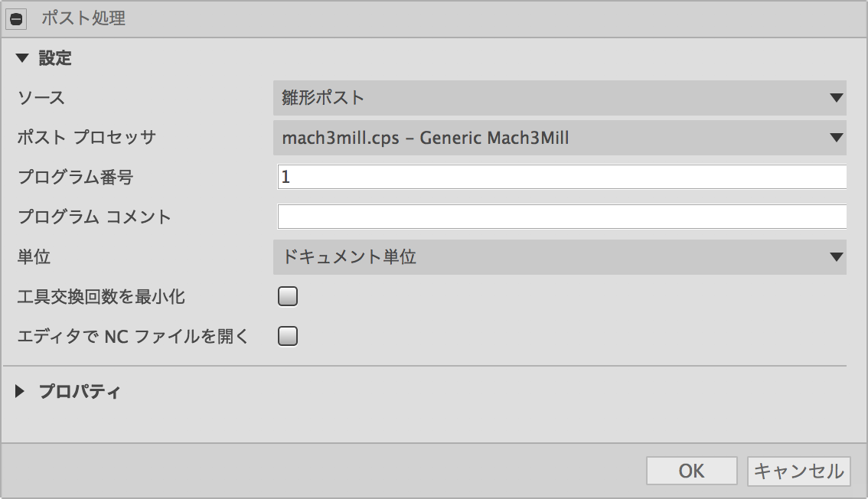Focus the empty プログラム コメント field
Viewport: 868px width, 499px height.
pos(562,217)
